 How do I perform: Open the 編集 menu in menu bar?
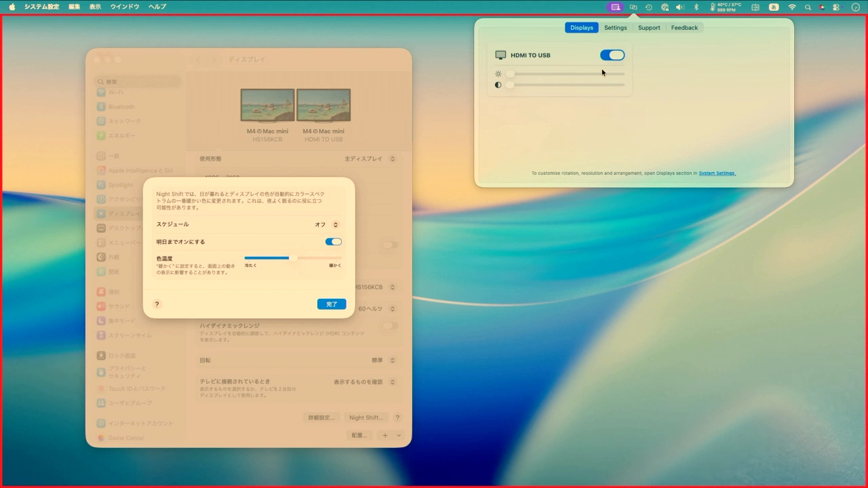point(74,7)
